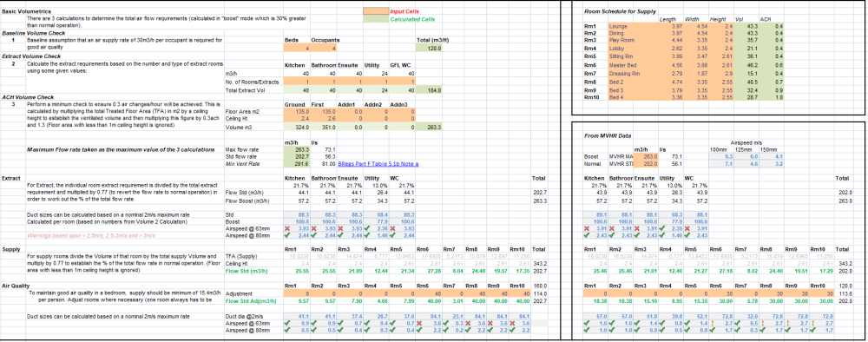Viewport: 868px width, 342px height.
Task: Select the Sitting Rm name cell
Action: 632,56
